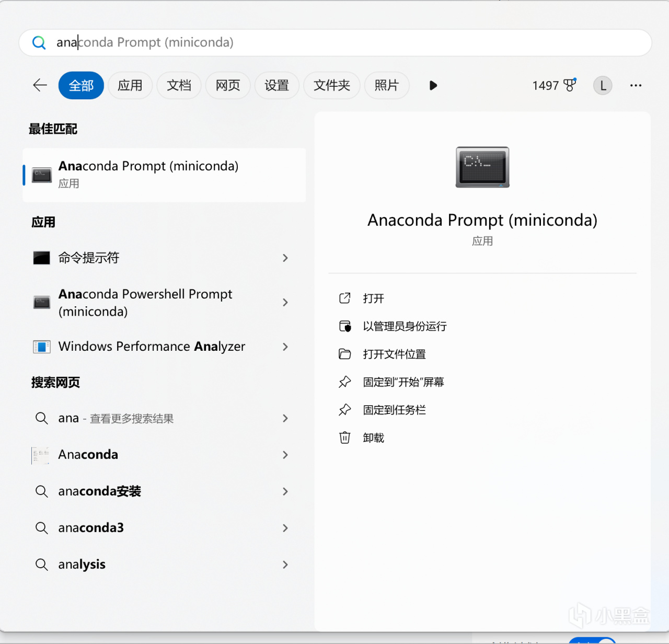Viewport: 669px width, 644px height.
Task: Show more filter tabs with play arrow
Action: pyautogui.click(x=433, y=85)
